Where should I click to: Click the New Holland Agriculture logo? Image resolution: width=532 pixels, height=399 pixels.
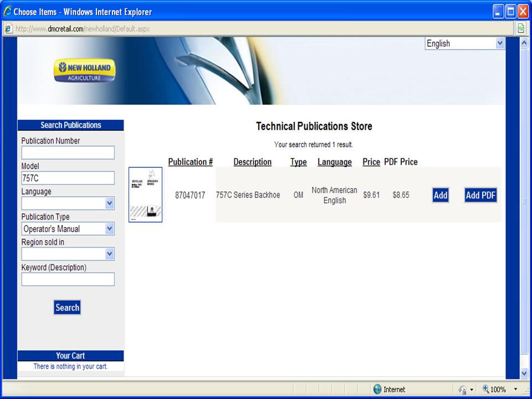(x=84, y=70)
